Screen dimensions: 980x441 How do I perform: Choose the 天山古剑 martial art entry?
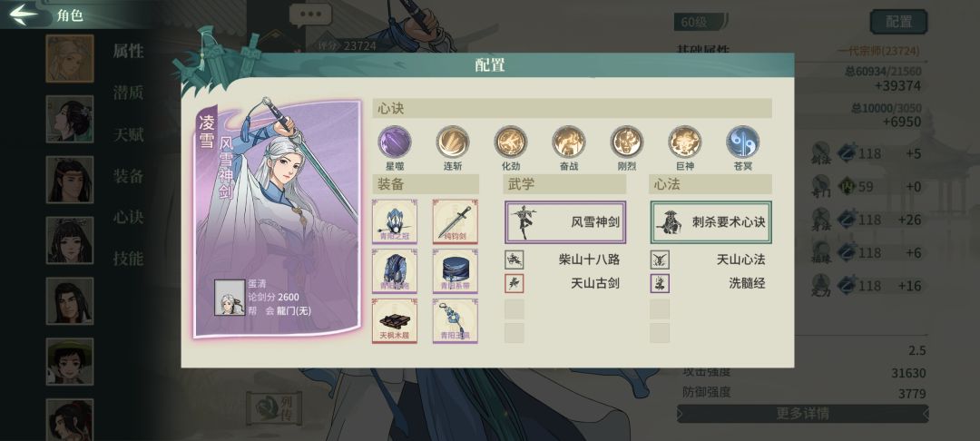(x=563, y=284)
